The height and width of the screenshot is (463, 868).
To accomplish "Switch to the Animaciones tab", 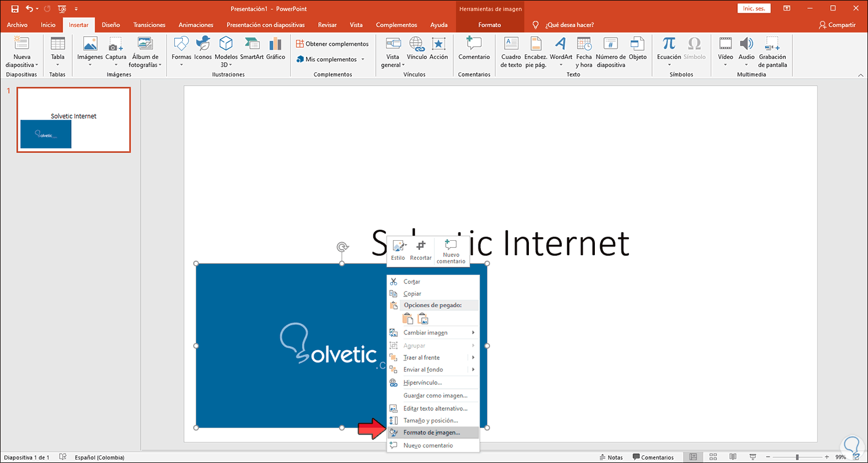I will (196, 25).
